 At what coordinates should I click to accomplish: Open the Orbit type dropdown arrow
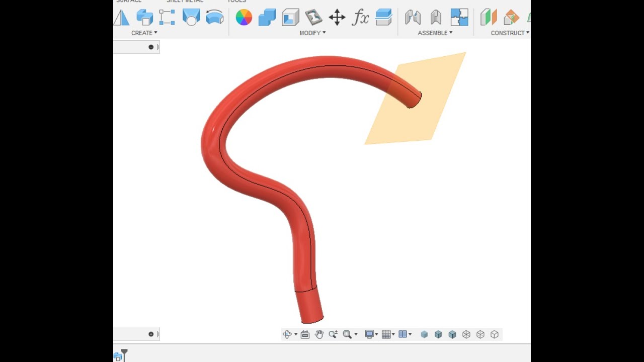(296, 334)
